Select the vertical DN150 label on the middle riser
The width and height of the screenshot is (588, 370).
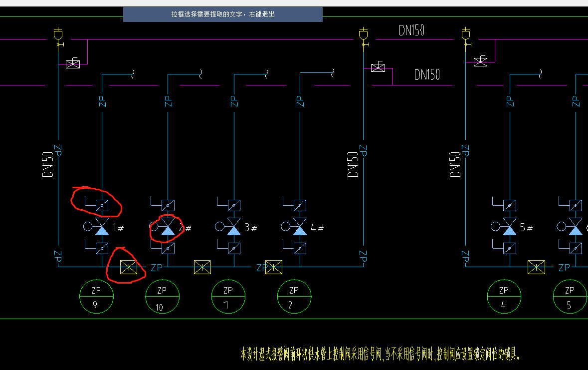pos(353,164)
